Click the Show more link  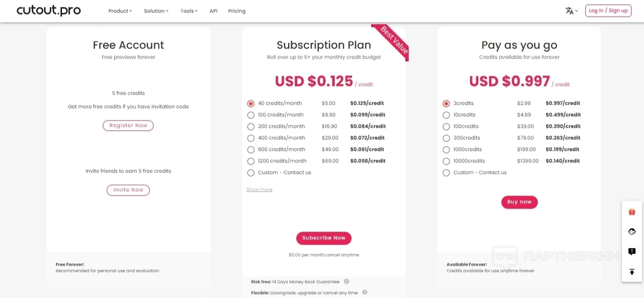259,189
